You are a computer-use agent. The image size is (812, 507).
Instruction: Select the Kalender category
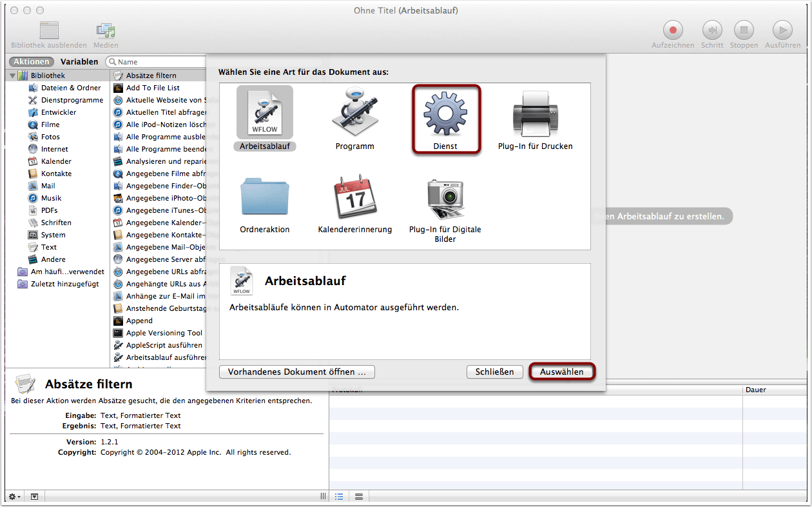point(56,161)
